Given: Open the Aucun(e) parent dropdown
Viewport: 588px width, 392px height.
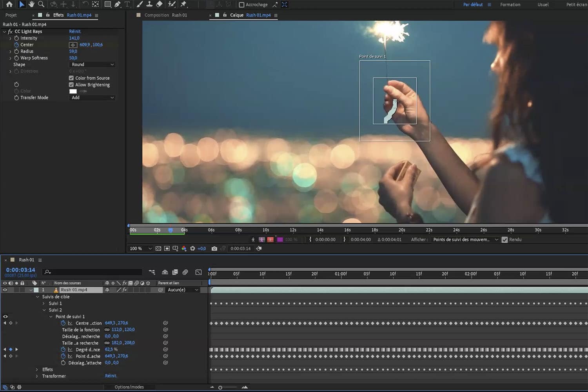Looking at the screenshot, I should tap(182, 290).
